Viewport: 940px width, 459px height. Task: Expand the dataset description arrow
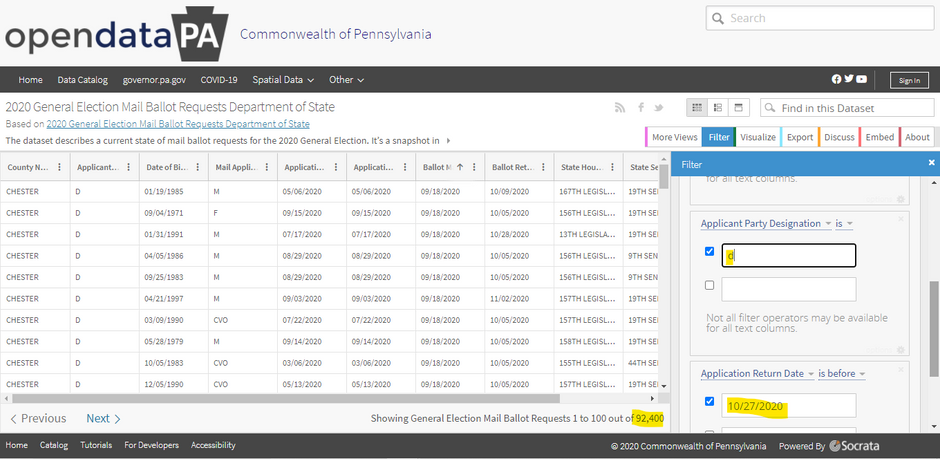[448, 141]
